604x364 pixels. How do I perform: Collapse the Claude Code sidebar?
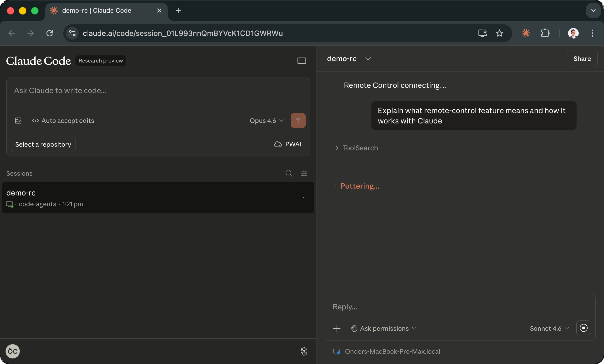click(301, 61)
